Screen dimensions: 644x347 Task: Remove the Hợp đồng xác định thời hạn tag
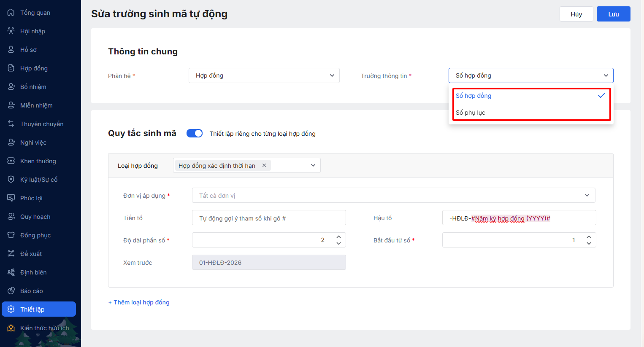(264, 165)
